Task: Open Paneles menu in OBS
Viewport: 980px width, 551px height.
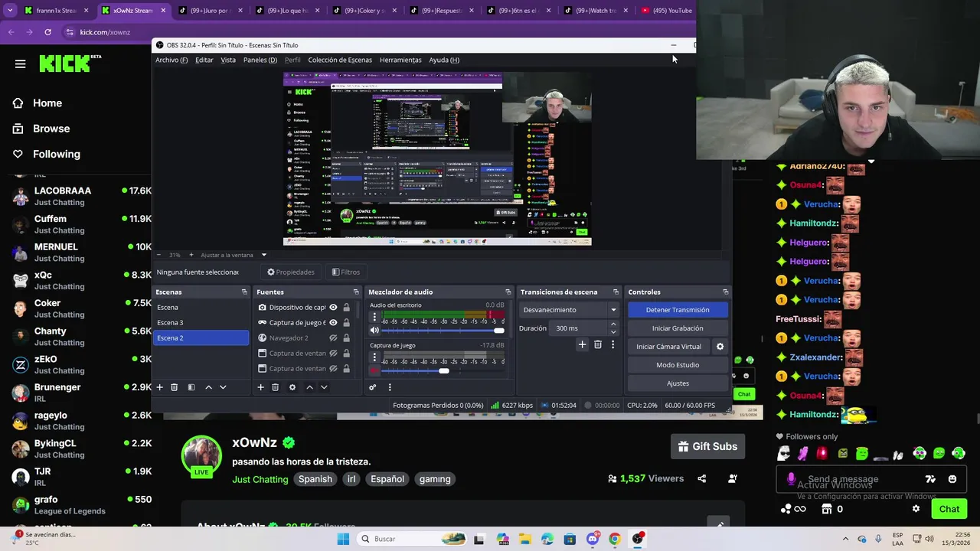Action: tap(260, 60)
